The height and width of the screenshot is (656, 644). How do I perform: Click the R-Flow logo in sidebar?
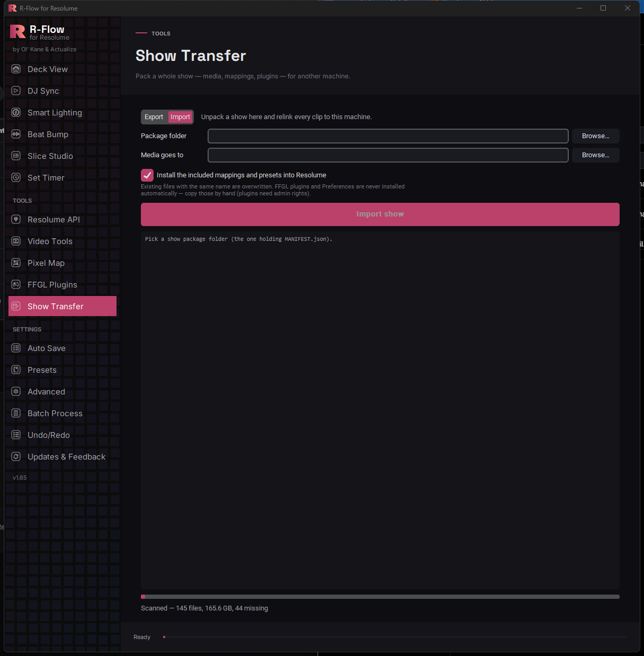pyautogui.click(x=17, y=32)
